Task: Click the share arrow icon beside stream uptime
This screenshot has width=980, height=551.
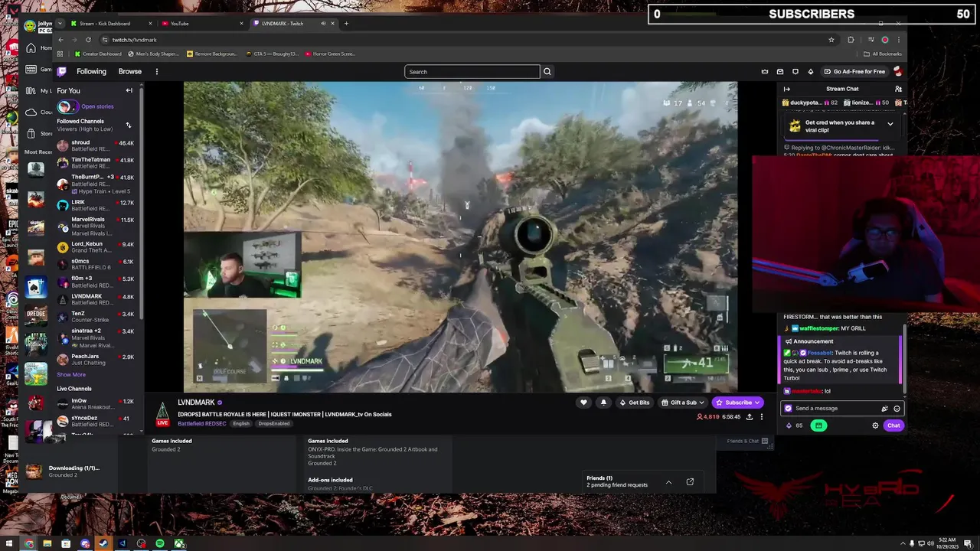Action: tap(750, 417)
